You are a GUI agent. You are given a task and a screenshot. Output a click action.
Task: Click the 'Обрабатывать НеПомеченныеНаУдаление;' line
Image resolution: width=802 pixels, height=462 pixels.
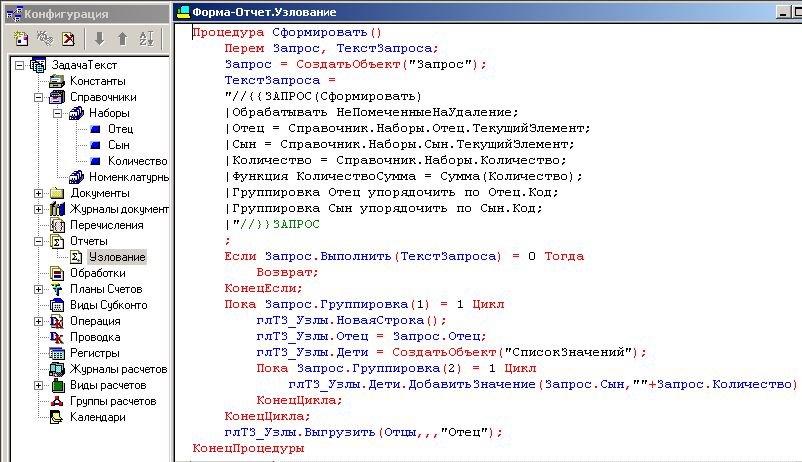coord(372,112)
